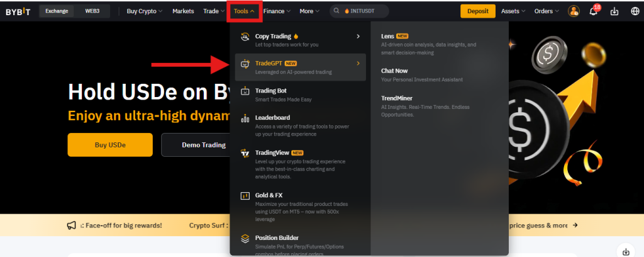Click the Deposit button
Screen dimensions: 644x257
point(478,11)
